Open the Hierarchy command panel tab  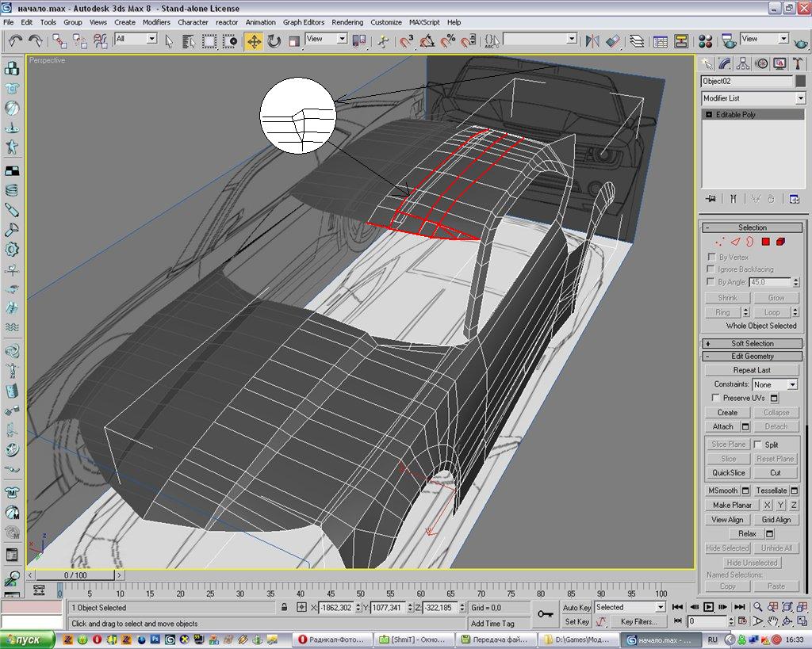743,63
